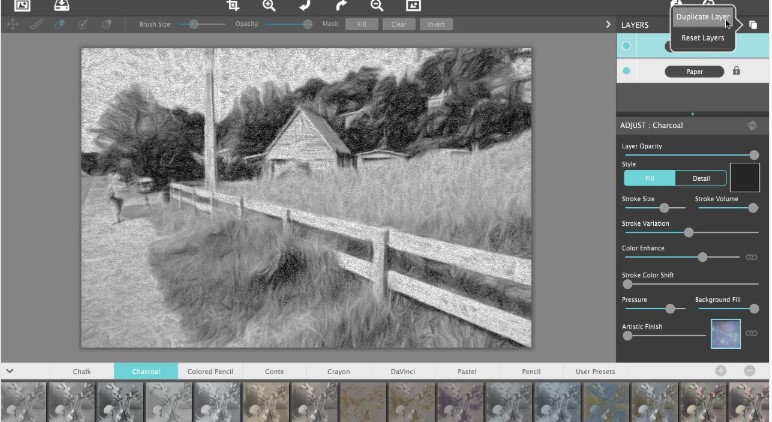This screenshot has width=772, height=422.
Task: Select the plain brush mask tool
Action: coord(36,24)
